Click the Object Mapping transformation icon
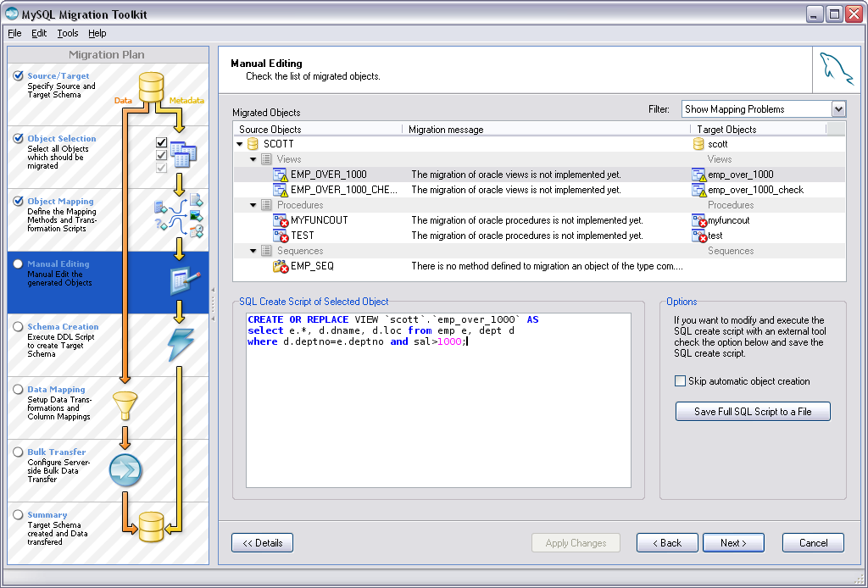The width and height of the screenshot is (868, 588). coord(179,216)
